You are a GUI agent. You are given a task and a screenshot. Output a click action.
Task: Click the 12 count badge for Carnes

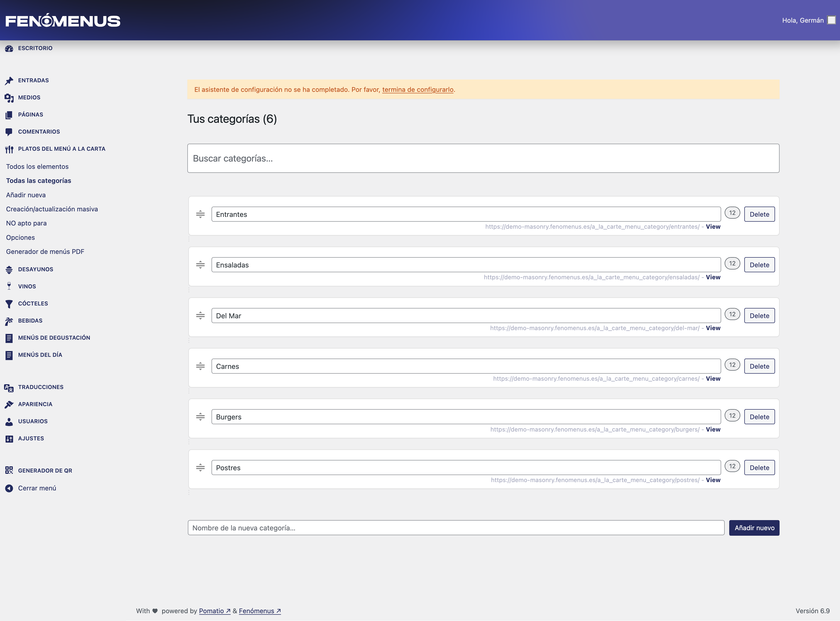pos(732,365)
